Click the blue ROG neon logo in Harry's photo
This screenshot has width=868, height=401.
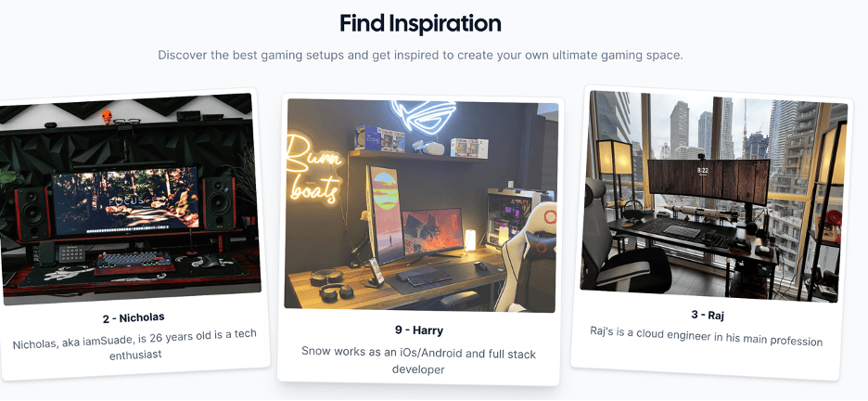(424, 115)
